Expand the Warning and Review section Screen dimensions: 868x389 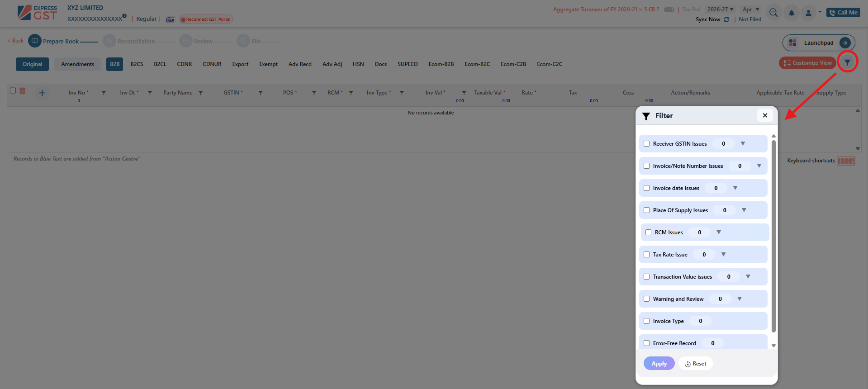pos(740,299)
